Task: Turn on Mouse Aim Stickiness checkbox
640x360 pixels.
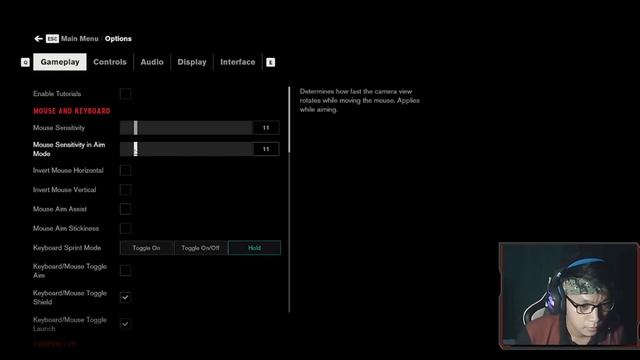Action: (126, 228)
